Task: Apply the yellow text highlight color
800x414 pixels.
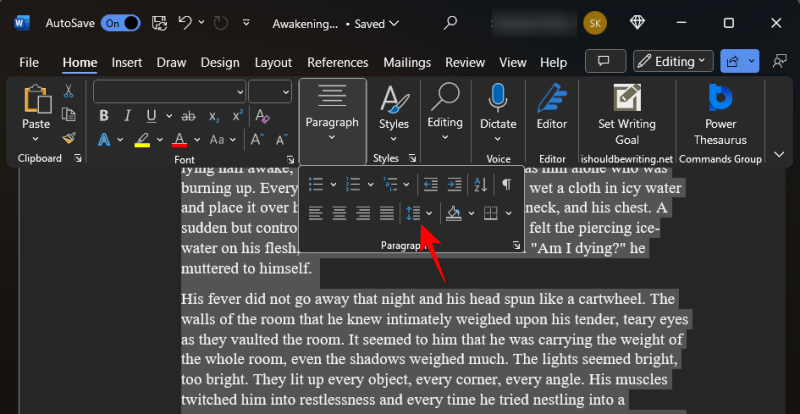Action: pyautogui.click(x=142, y=139)
